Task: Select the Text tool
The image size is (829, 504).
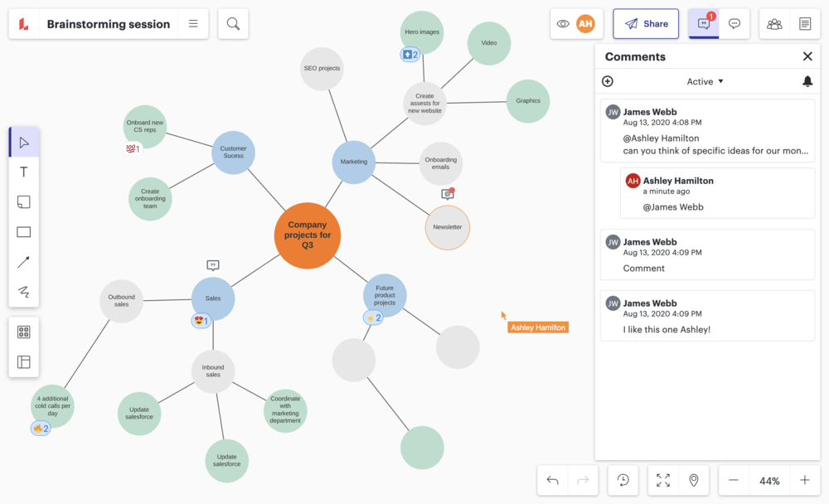Action: click(x=24, y=172)
